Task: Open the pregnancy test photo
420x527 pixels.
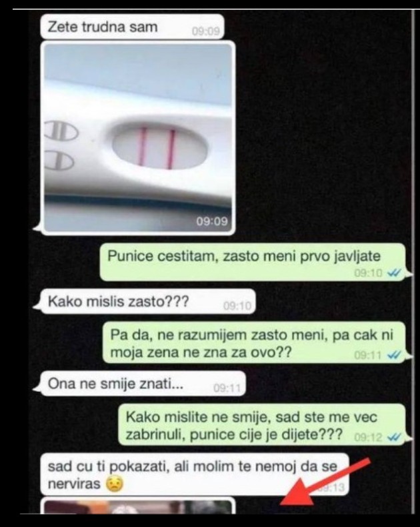Action: (x=138, y=138)
